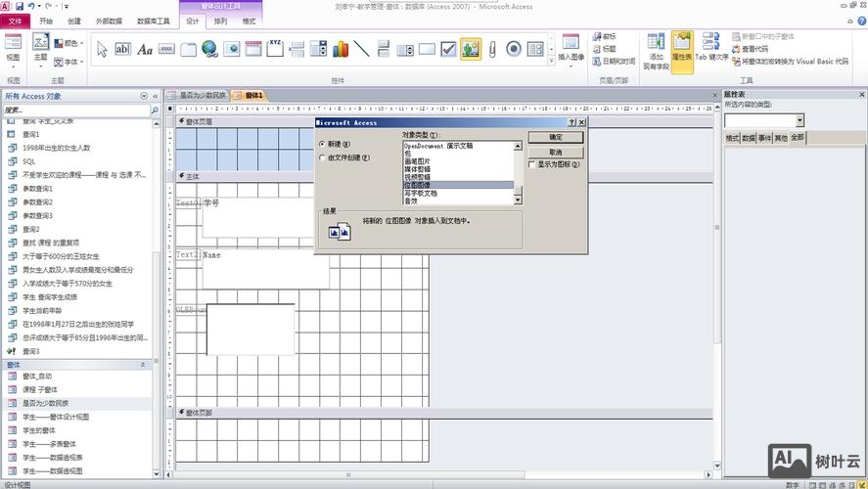Choose the Label control (Aa)
868x489 pixels.
pyautogui.click(x=145, y=50)
